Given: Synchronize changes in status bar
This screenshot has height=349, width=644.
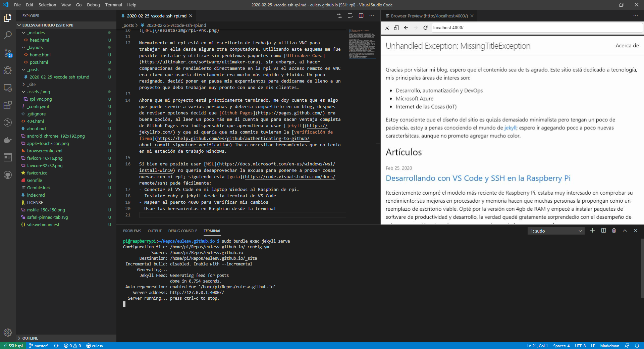Looking at the screenshot, I should [x=56, y=346].
